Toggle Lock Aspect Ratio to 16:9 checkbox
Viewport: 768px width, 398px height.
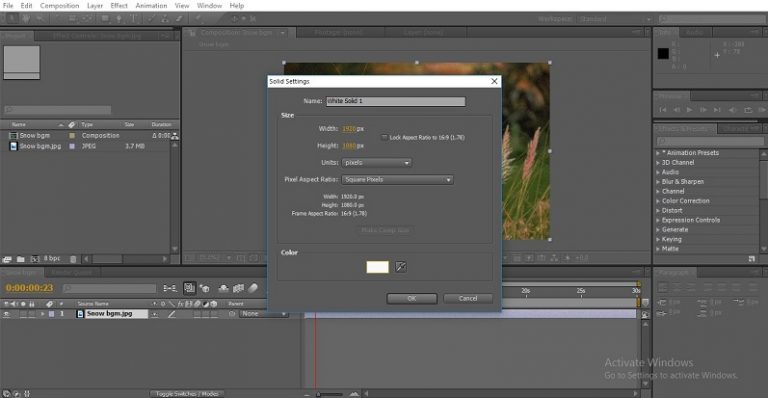click(384, 138)
